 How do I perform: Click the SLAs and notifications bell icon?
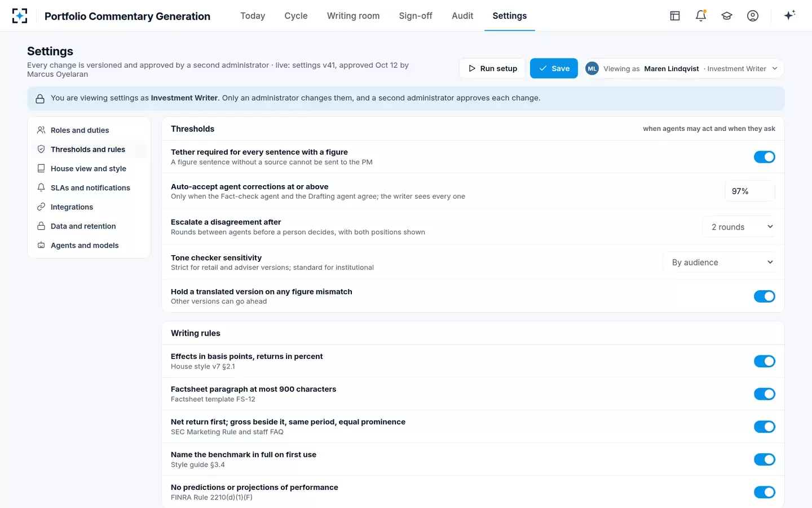[41, 188]
